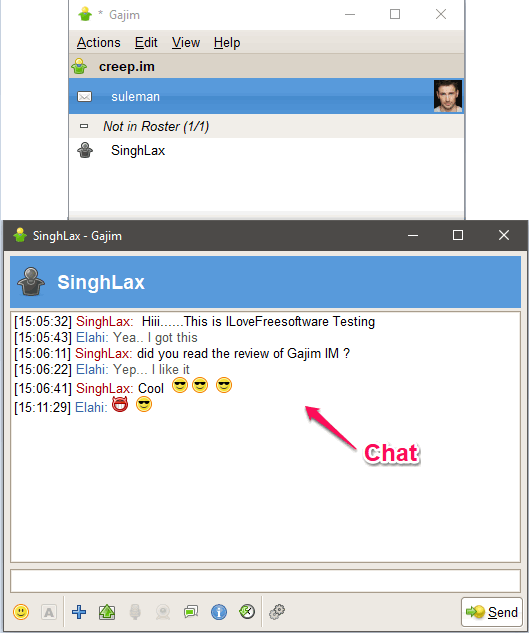Collapse the creep.im account row
The height and width of the screenshot is (633, 529).
point(266,66)
